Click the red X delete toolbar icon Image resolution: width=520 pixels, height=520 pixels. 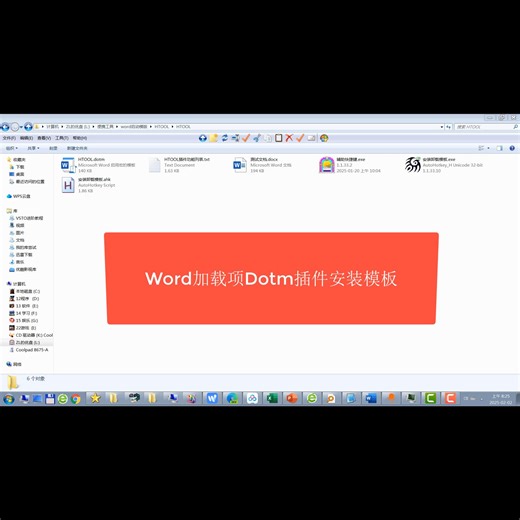[289, 138]
